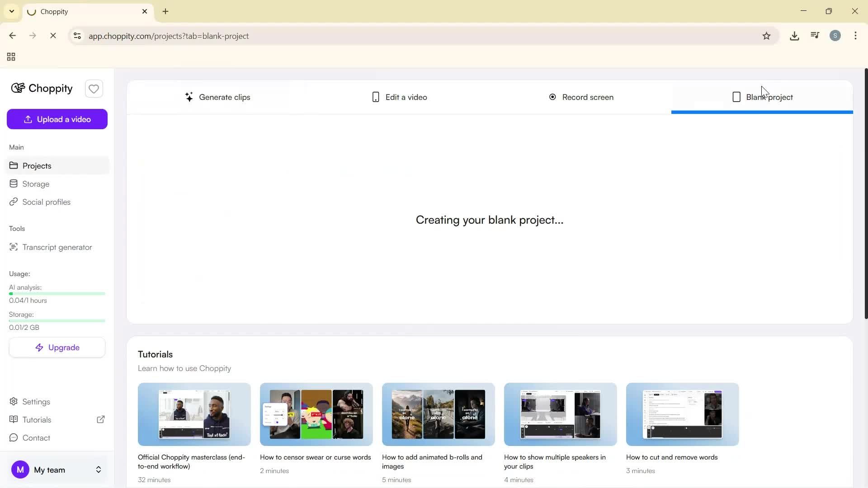The height and width of the screenshot is (488, 868).
Task: Open the browser tab search dropdown
Action: [11, 11]
